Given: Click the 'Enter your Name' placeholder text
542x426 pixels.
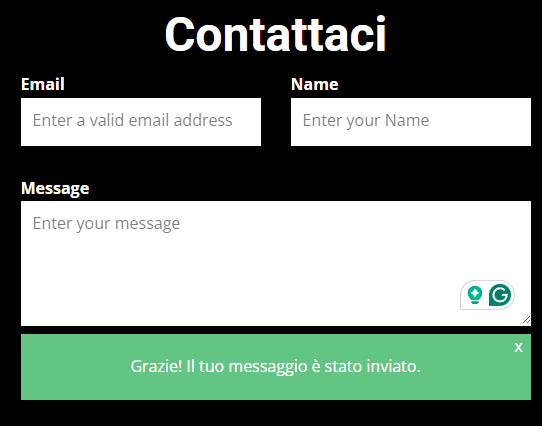Looking at the screenshot, I should point(366,121).
